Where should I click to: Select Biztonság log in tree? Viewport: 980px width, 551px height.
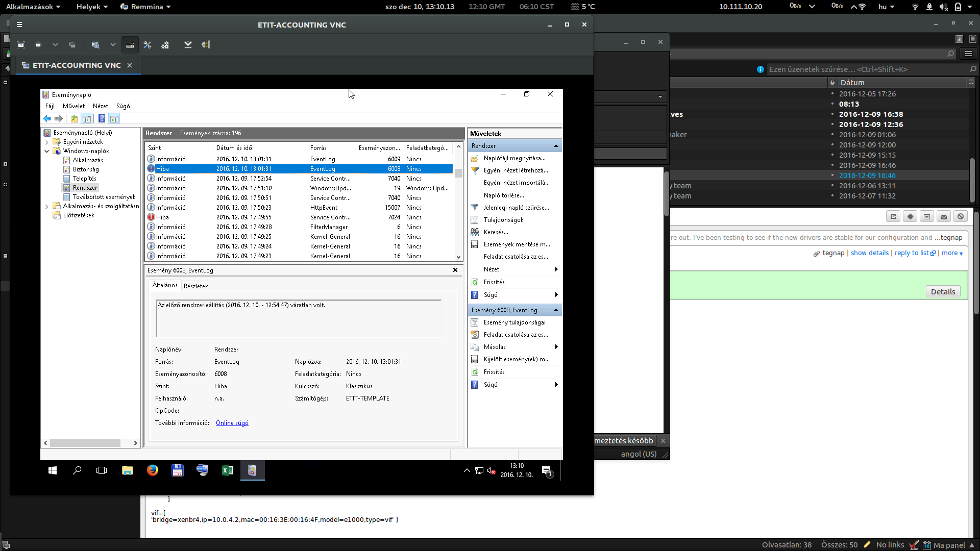pyautogui.click(x=86, y=169)
